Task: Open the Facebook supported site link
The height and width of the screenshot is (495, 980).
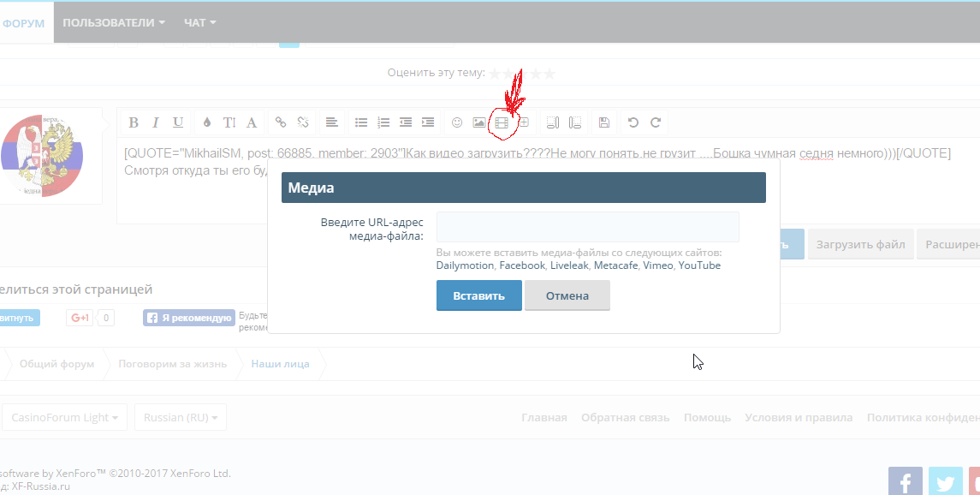Action: tap(522, 265)
